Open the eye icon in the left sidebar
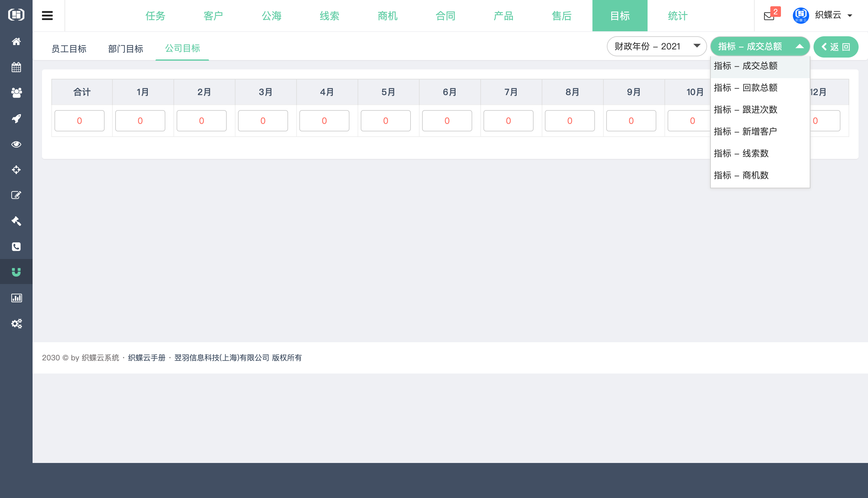868x498 pixels. (16, 144)
